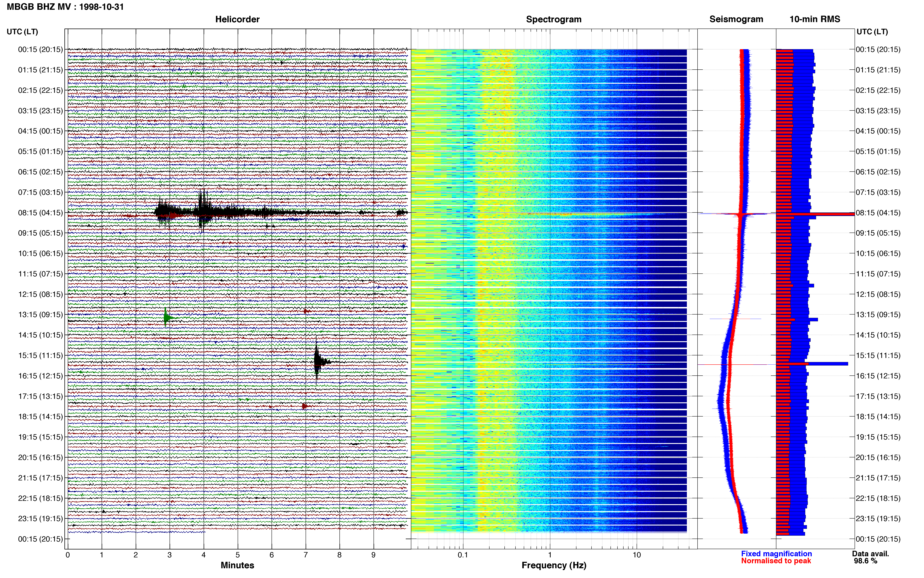Screen dimensions: 924x578
Task: Click the plot title 'MBGB BHZ MV : 1998-10-31'
Action: point(65,7)
